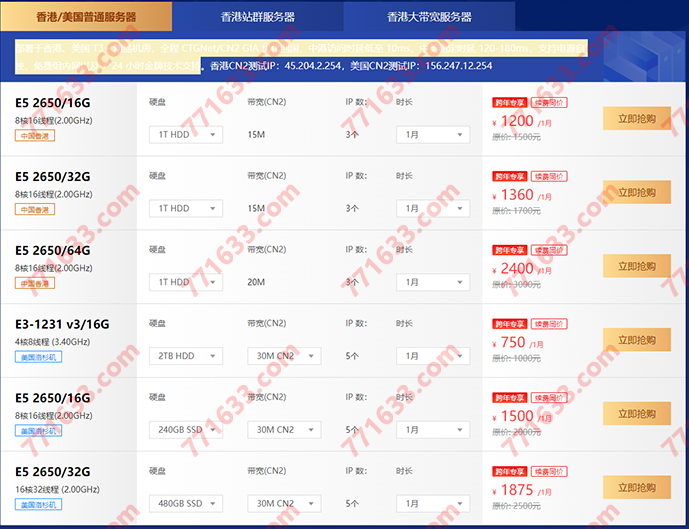689x529 pixels.
Task: Click the ¥1360 /1月 price
Action: pos(522,195)
